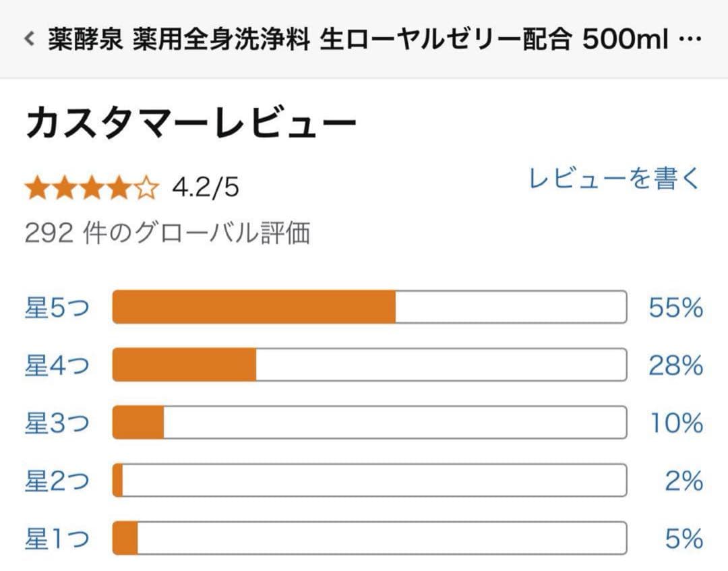This screenshot has height=571, width=728.
Task: Select the 星3つ rating bar
Action: (x=371, y=423)
